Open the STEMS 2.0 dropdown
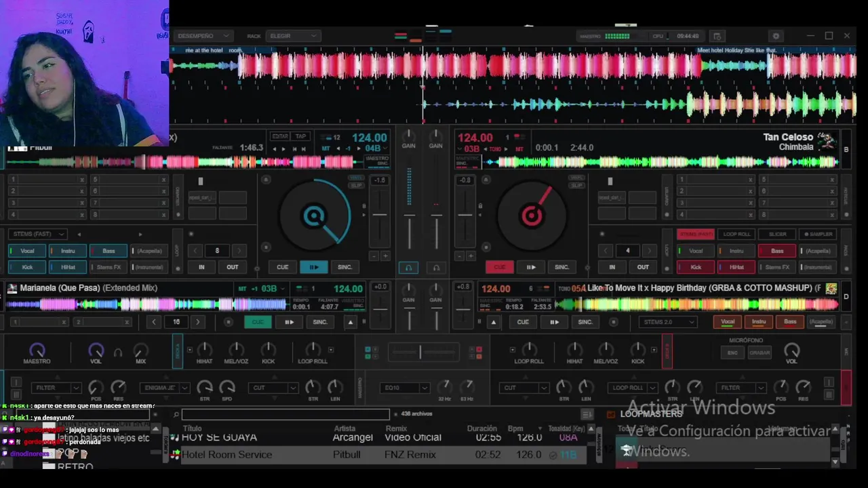The height and width of the screenshot is (488, 868). (668, 322)
